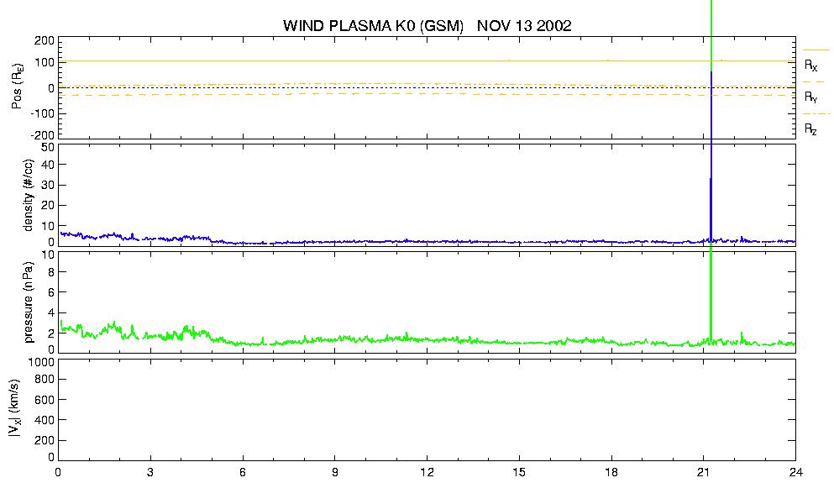Click the Pos (RE) axis label

tap(17, 87)
